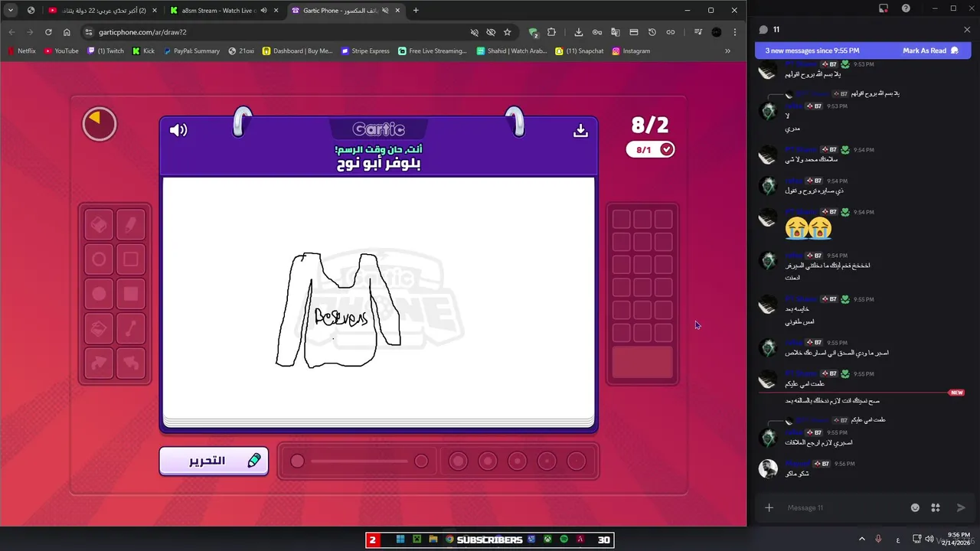
Task: Choose the fourth brush size dot
Action: tap(547, 461)
